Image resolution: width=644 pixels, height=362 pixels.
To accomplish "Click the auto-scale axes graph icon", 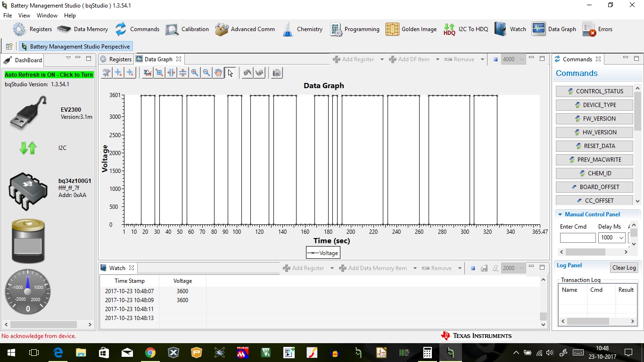I will (148, 73).
